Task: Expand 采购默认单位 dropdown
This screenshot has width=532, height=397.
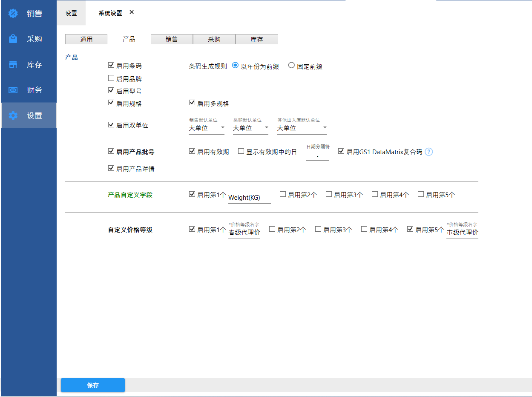Action: (251, 128)
